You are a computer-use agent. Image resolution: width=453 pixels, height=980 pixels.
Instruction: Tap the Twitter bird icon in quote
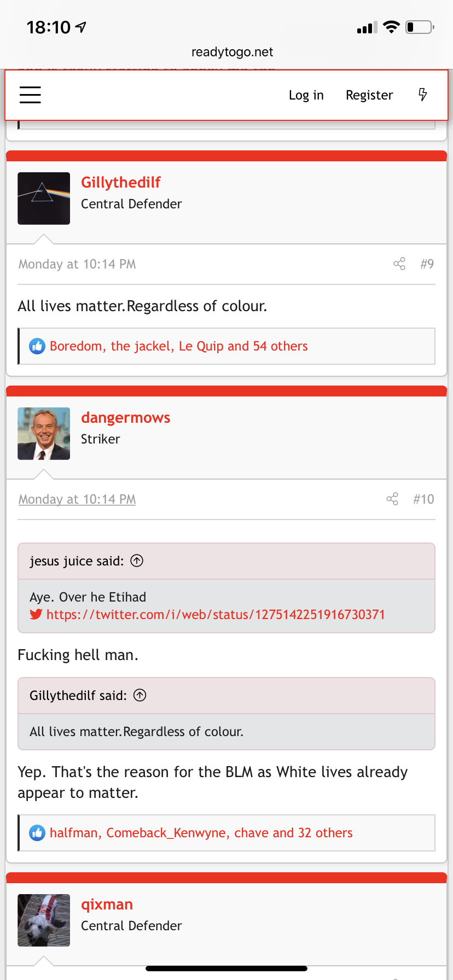click(x=36, y=614)
